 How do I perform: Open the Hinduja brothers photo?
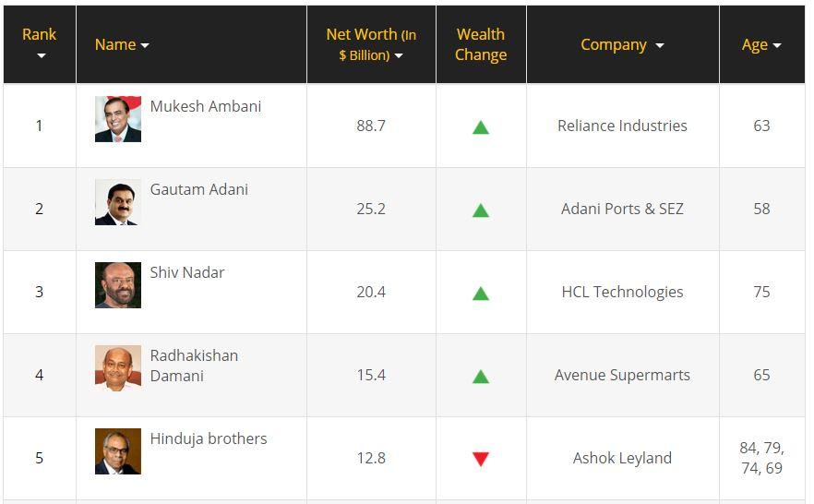(118, 451)
